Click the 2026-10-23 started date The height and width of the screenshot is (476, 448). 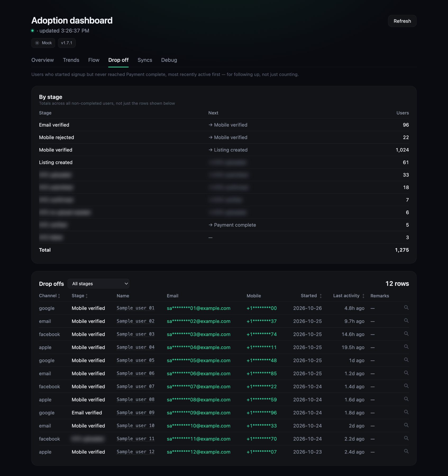pos(307,452)
